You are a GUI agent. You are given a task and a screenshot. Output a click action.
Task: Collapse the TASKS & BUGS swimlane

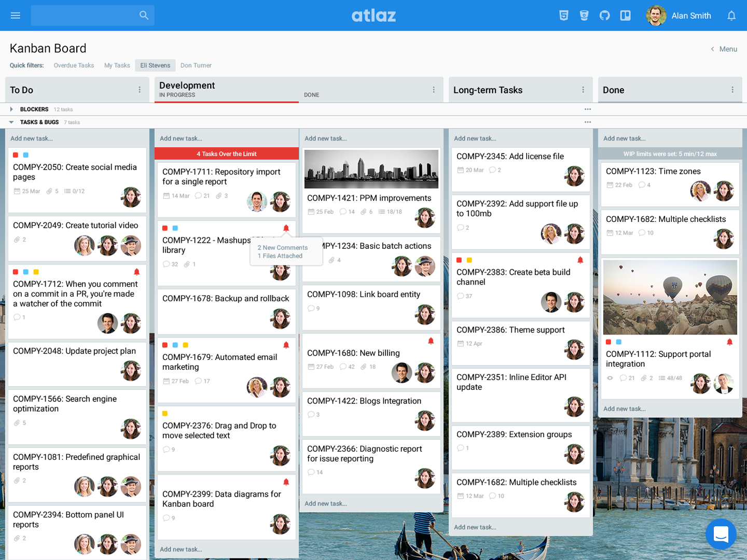pyautogui.click(x=11, y=122)
